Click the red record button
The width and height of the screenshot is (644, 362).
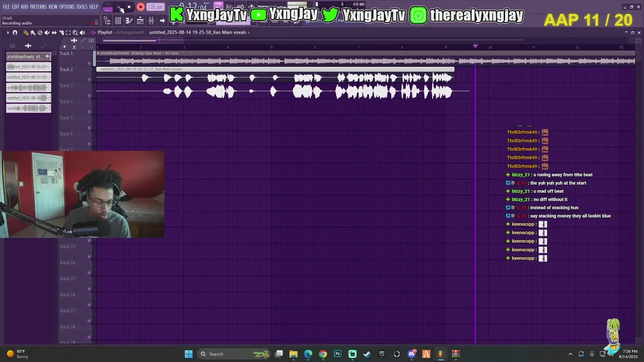tap(140, 7)
